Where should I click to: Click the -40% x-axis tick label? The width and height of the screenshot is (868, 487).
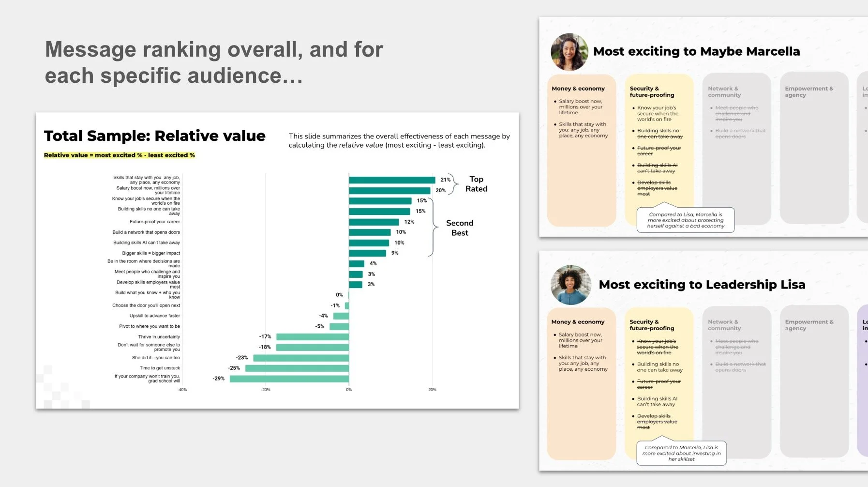[x=182, y=390]
